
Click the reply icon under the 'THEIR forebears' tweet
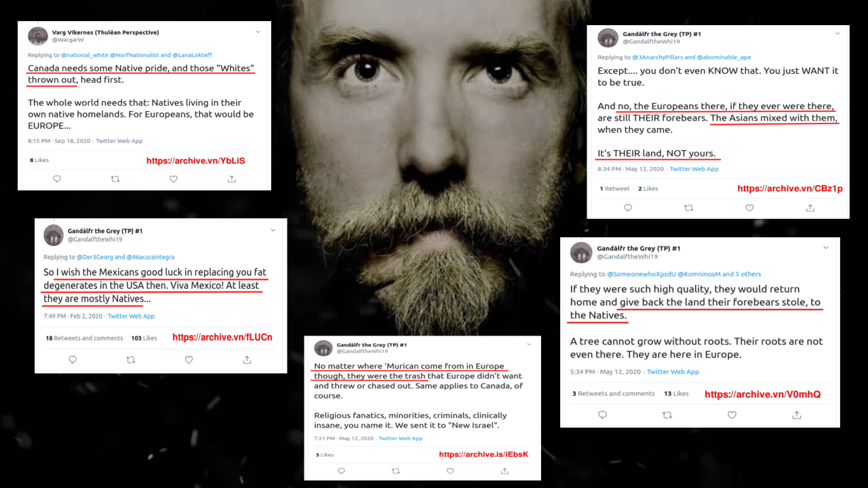tap(627, 208)
